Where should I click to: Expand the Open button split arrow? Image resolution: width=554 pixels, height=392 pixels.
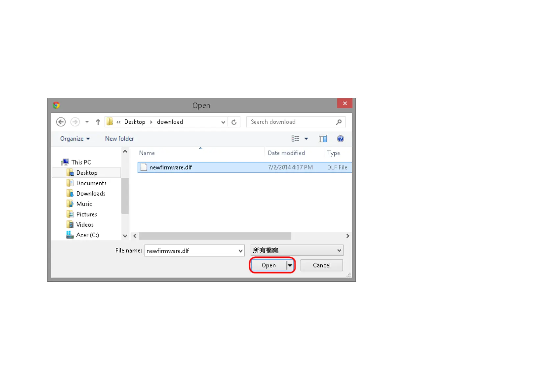point(290,265)
